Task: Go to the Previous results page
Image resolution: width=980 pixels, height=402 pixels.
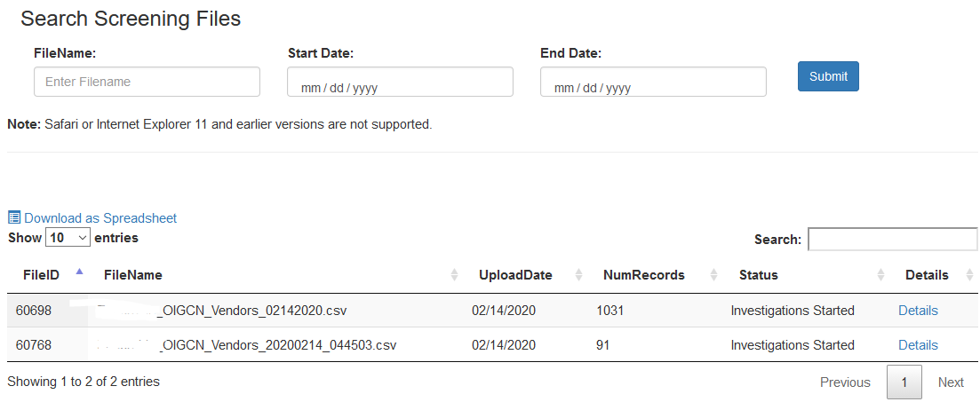Action: coord(845,382)
